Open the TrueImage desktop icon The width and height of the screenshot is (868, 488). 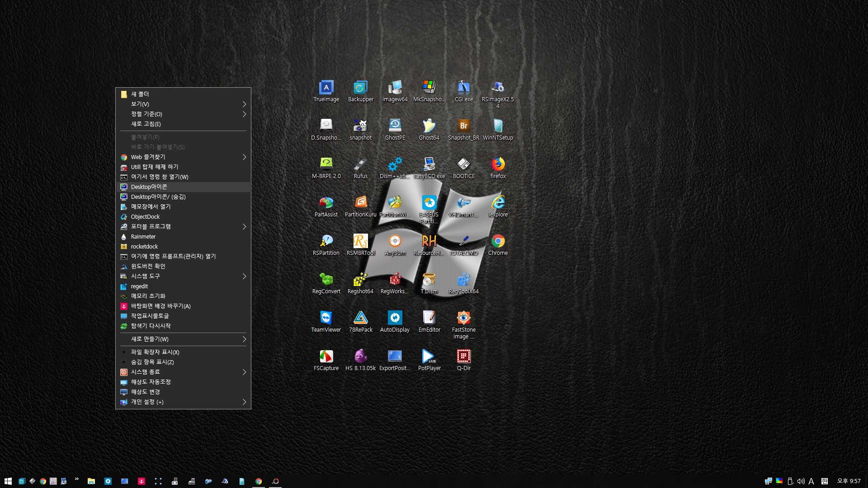(326, 91)
